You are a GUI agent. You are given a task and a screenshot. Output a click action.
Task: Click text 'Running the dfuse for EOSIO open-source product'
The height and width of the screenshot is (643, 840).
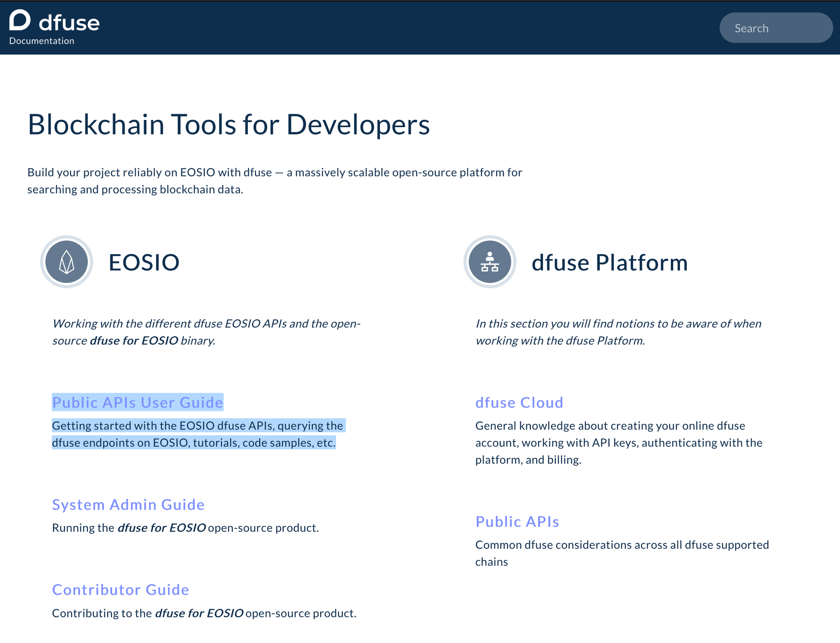(x=184, y=528)
